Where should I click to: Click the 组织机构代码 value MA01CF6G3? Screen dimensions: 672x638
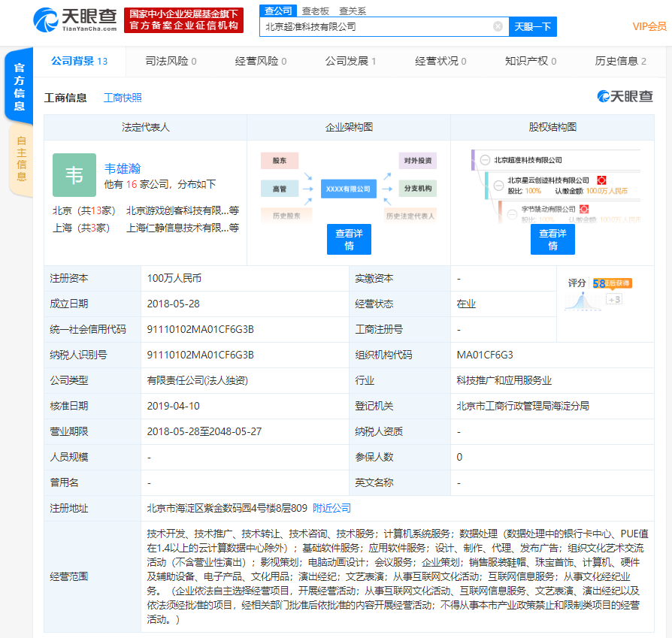(485, 355)
